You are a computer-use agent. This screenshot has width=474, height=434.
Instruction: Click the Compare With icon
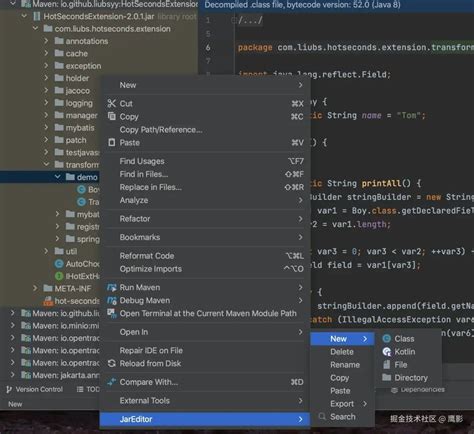point(112,382)
